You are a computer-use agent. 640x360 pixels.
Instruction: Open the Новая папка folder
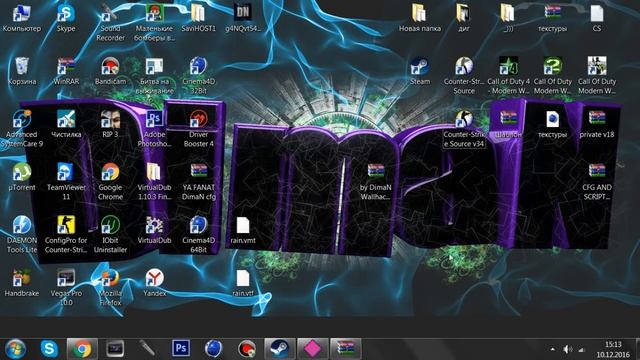pos(420,18)
